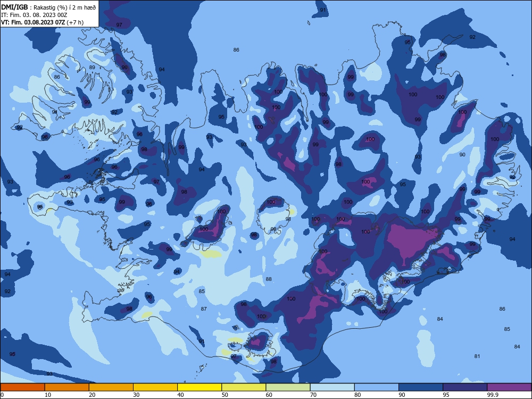Click the "DMI/IGB" title text
Image resolution: width=532 pixels, height=399 pixels.
click(14, 7)
